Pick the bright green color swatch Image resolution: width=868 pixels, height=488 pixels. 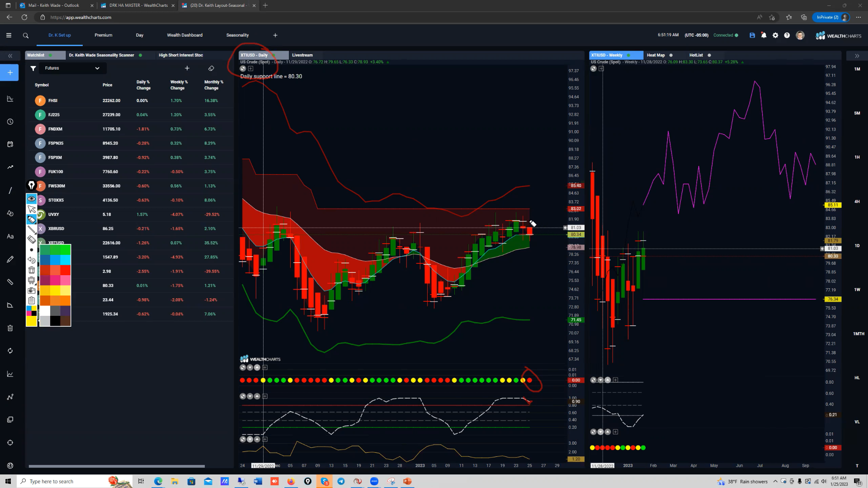[x=66, y=249]
